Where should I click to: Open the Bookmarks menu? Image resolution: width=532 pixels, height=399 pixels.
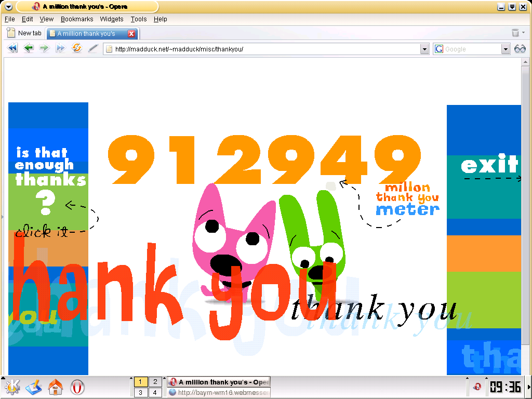click(77, 19)
